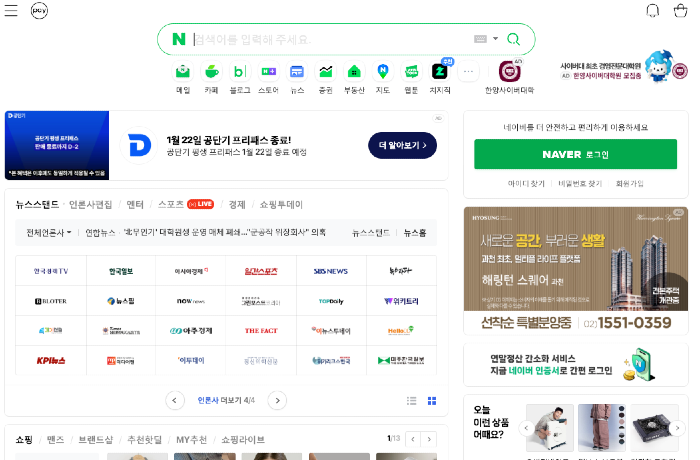Click the 한양사이버대학원 모집중 banner link
The width and height of the screenshot is (700, 460).
(x=607, y=76)
